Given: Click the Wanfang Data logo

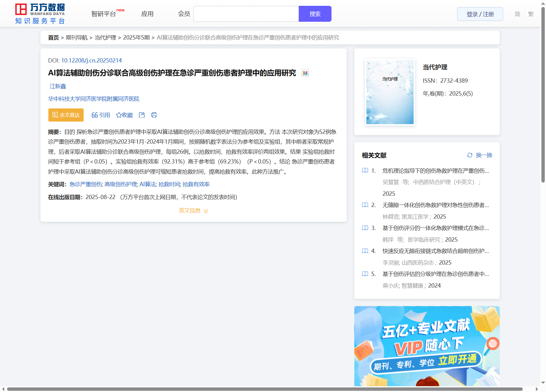Looking at the screenshot, I should point(40,14).
